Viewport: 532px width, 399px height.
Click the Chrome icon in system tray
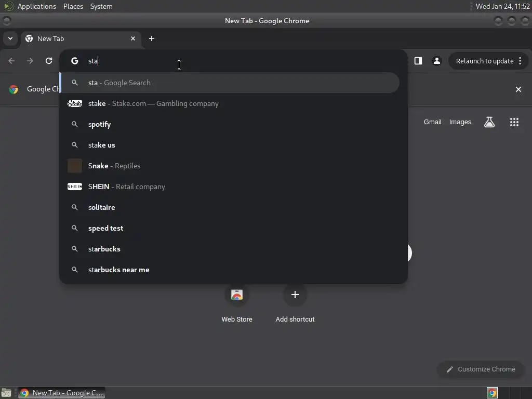tap(493, 393)
